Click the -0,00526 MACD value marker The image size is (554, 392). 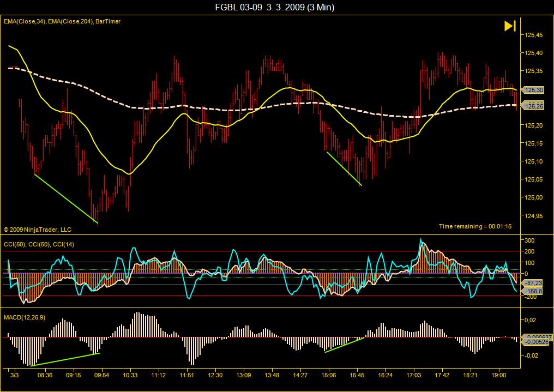535,342
